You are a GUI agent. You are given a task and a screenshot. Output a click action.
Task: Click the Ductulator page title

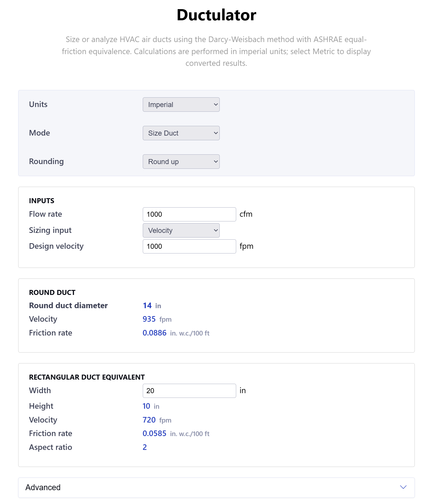coord(216,15)
